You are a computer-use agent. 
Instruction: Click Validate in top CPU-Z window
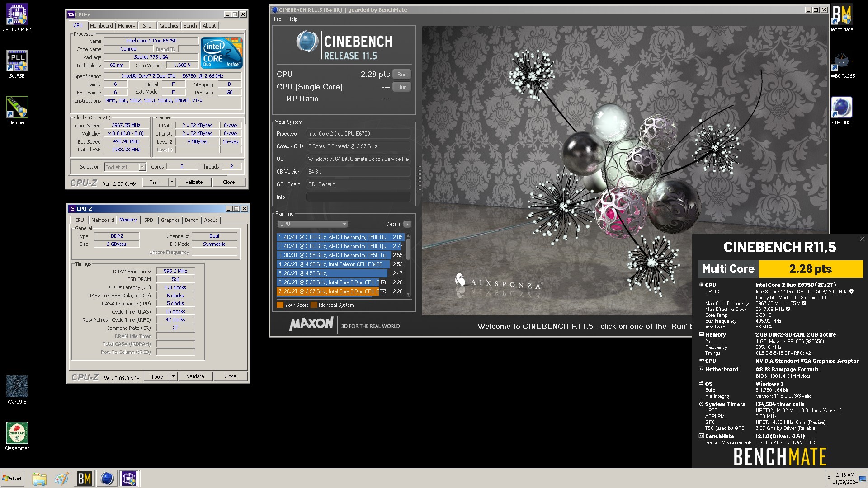(194, 182)
